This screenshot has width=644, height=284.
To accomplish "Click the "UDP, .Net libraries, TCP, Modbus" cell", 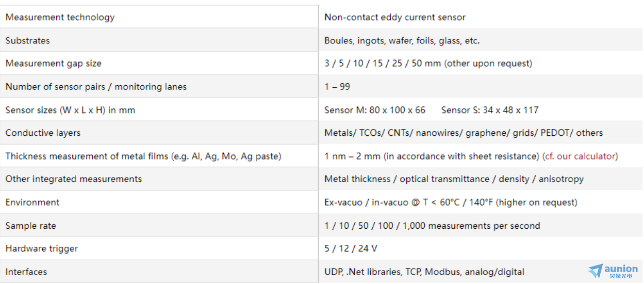I will point(424,272).
